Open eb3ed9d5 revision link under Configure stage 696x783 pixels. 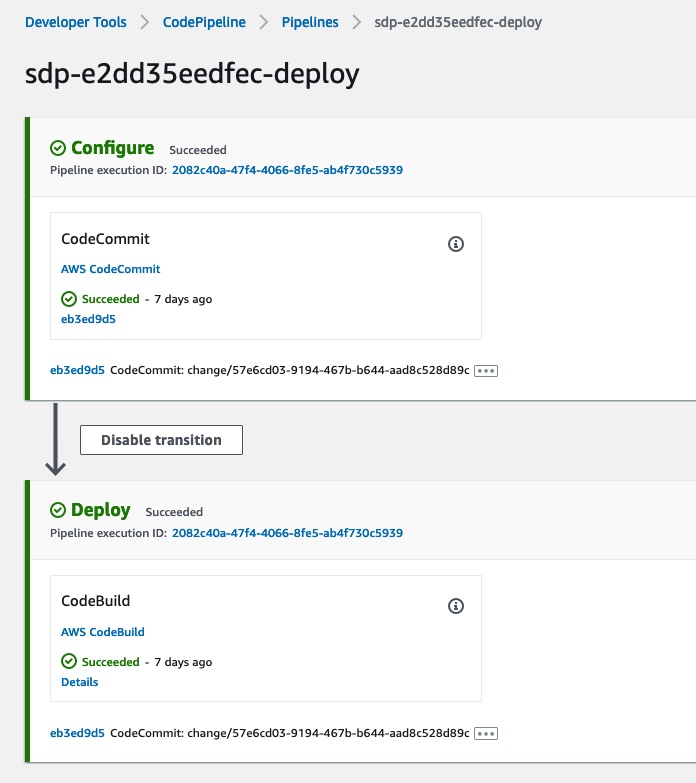pyautogui.click(x=77, y=370)
